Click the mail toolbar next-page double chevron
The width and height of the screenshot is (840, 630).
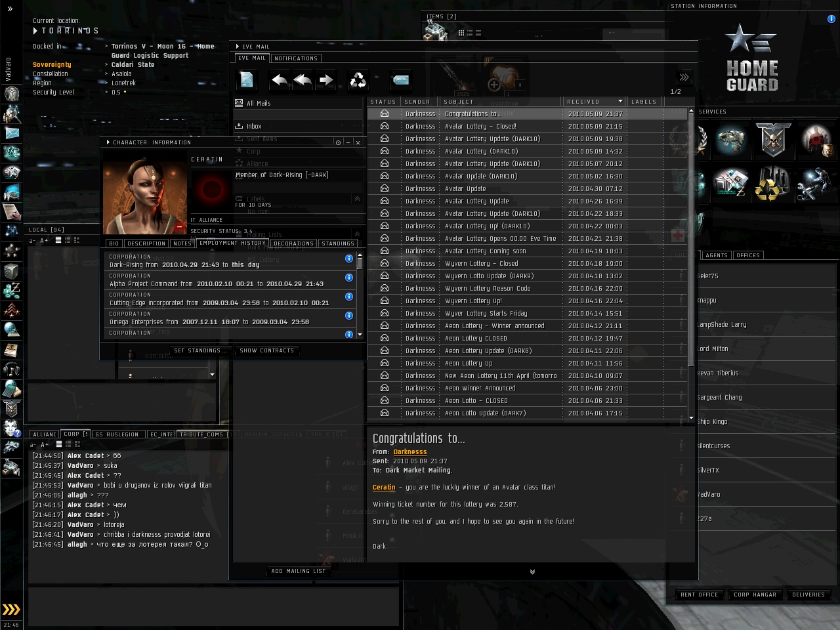coord(684,77)
